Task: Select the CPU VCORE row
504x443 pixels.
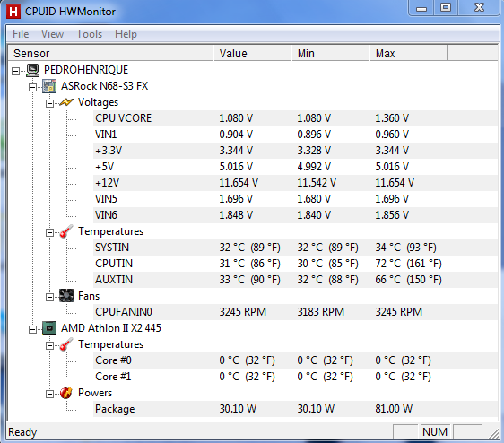Action: (x=295, y=118)
